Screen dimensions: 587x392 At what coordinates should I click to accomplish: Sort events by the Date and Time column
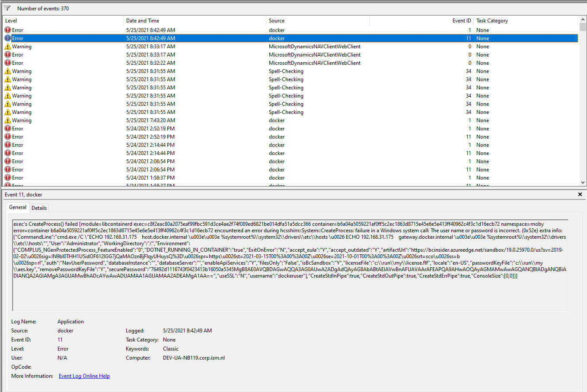click(143, 20)
